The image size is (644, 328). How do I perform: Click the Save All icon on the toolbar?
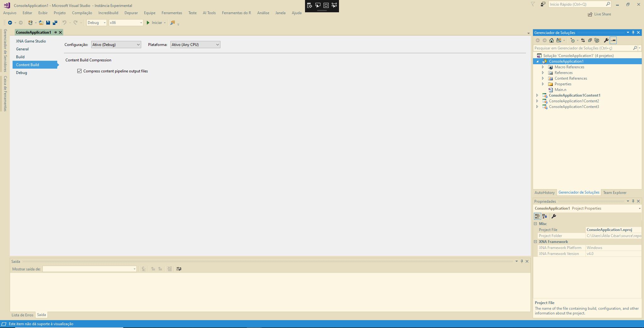[x=55, y=23]
